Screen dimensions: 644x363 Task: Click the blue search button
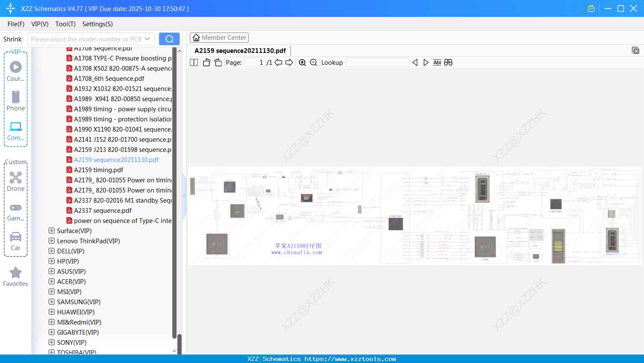(169, 39)
